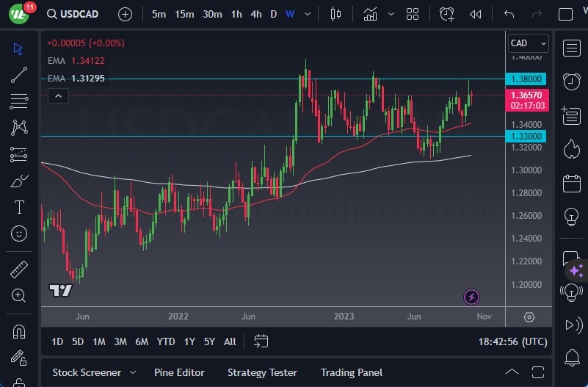Open the emoji icons tool
This screenshot has width=588, height=387.
point(19,234)
